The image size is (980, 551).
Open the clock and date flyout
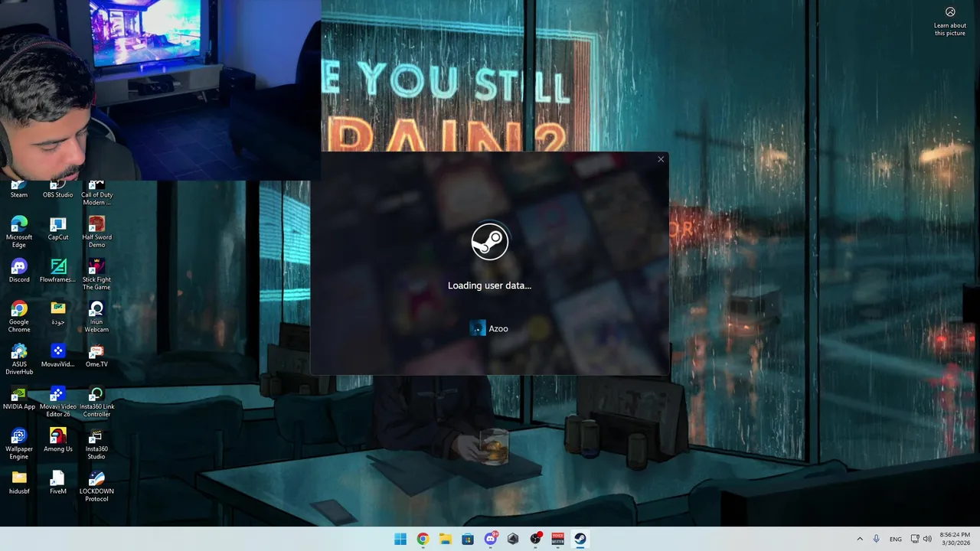pos(954,539)
